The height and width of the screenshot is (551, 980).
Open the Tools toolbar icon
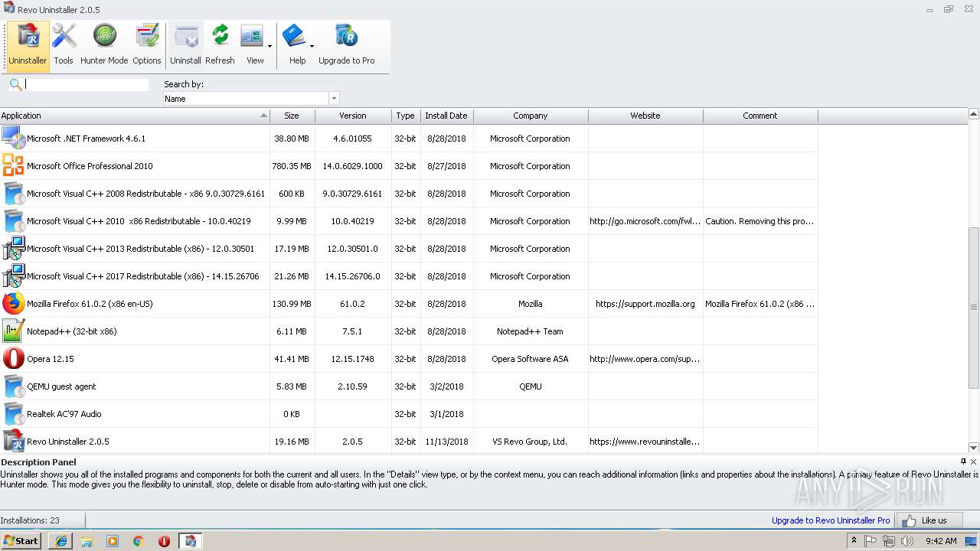pyautogui.click(x=64, y=46)
